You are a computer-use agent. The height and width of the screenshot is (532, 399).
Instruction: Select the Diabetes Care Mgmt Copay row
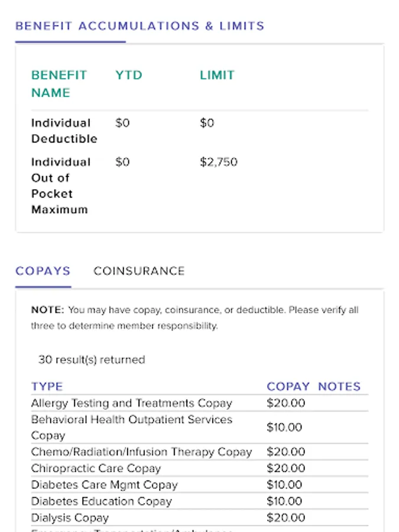point(104,485)
